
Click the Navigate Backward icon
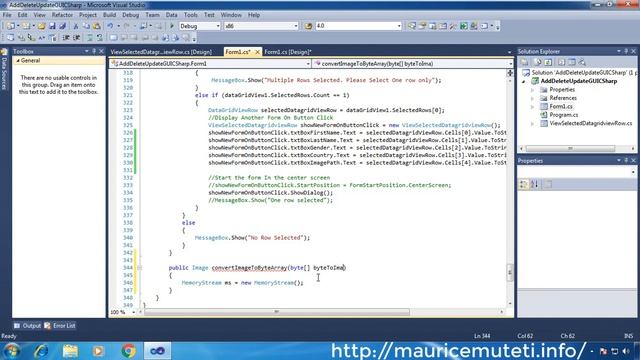[x=143, y=26]
